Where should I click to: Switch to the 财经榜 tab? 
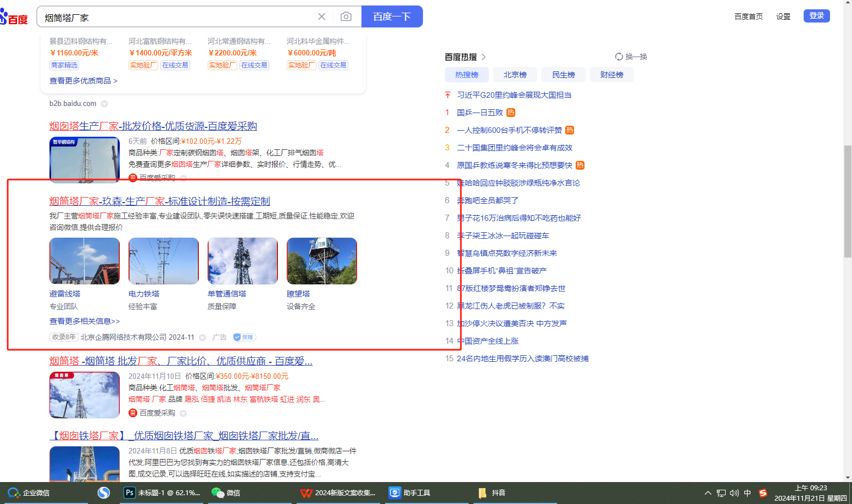611,75
